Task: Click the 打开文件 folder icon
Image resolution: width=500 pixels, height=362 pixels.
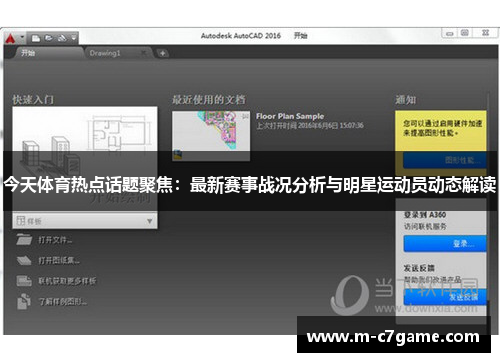Action: click(x=24, y=239)
